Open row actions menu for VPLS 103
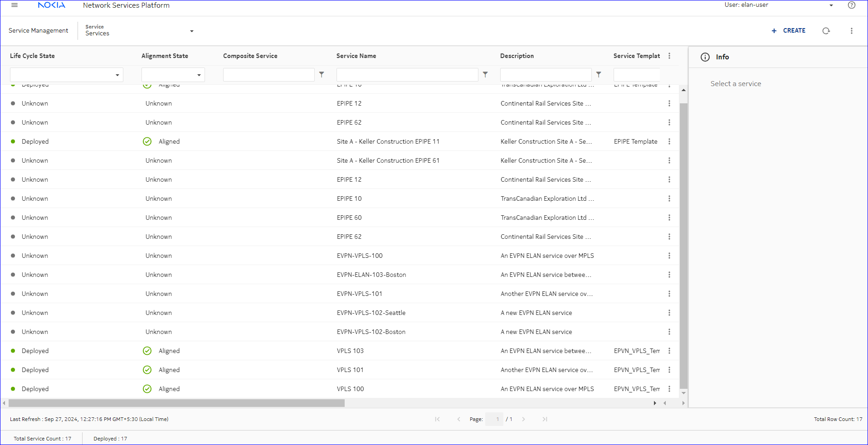 [669, 351]
